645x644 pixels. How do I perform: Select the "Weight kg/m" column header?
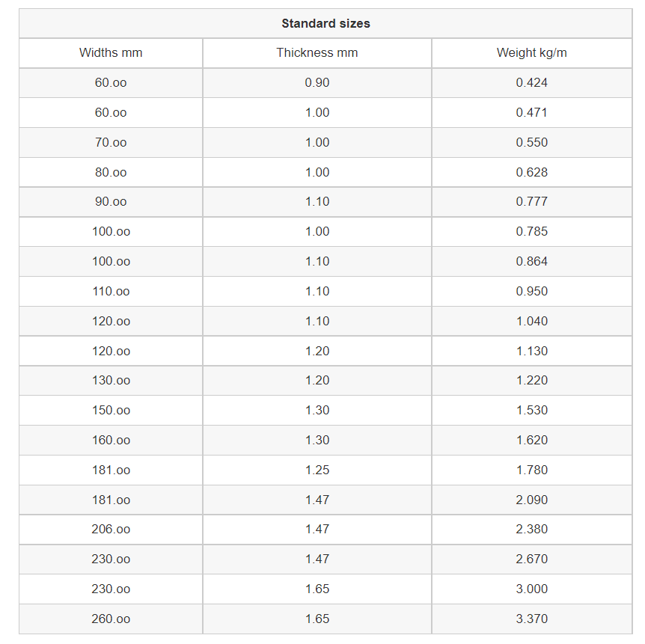531,53
